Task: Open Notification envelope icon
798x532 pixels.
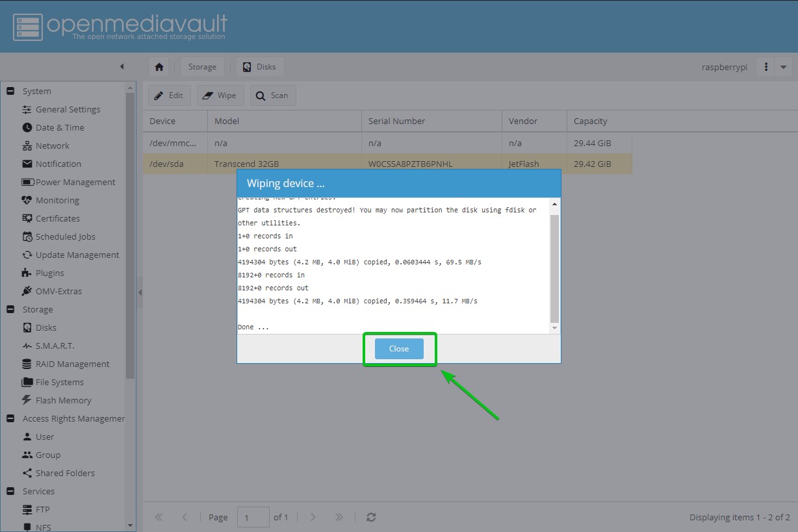Action: click(x=27, y=164)
